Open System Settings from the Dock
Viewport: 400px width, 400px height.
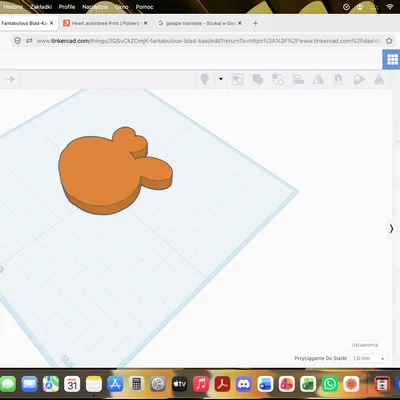tap(158, 384)
